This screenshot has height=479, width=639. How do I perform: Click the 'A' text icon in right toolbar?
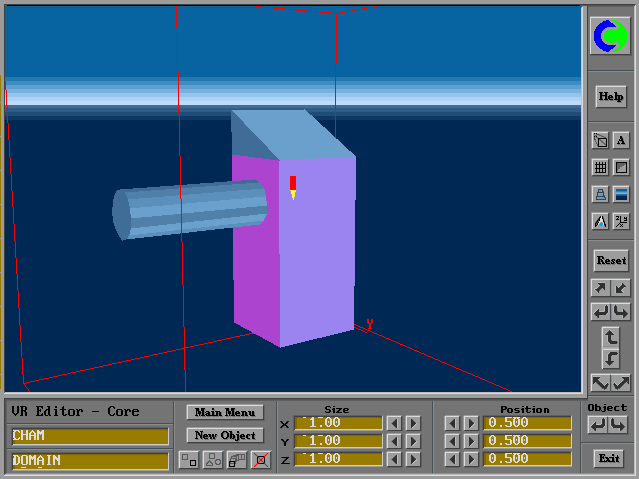(x=621, y=141)
